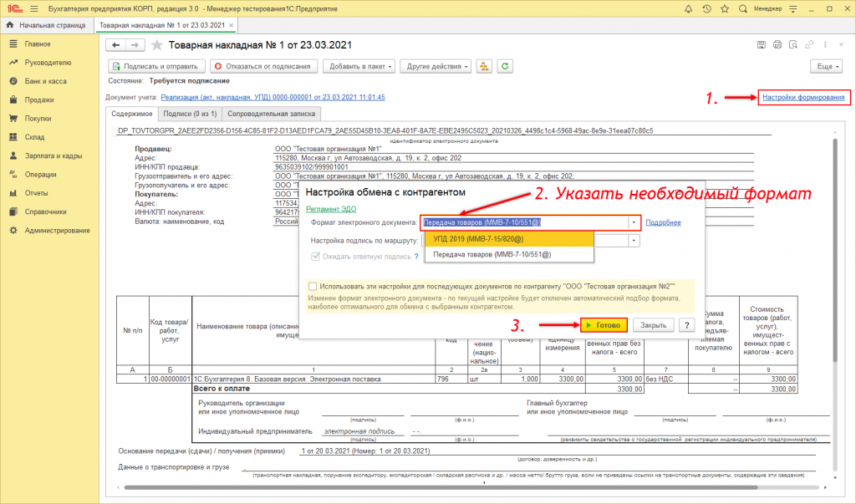Viewport: 856px width, 504px height.
Task: Open Продажи section in sidebar
Action: (39, 100)
